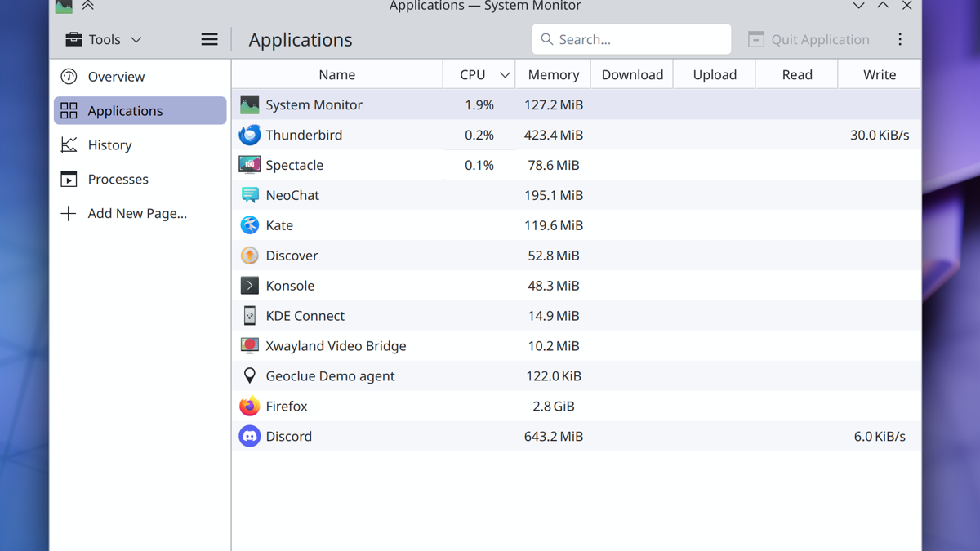Click the Spectacle icon
Viewport: 980px width, 551px height.
[250, 165]
